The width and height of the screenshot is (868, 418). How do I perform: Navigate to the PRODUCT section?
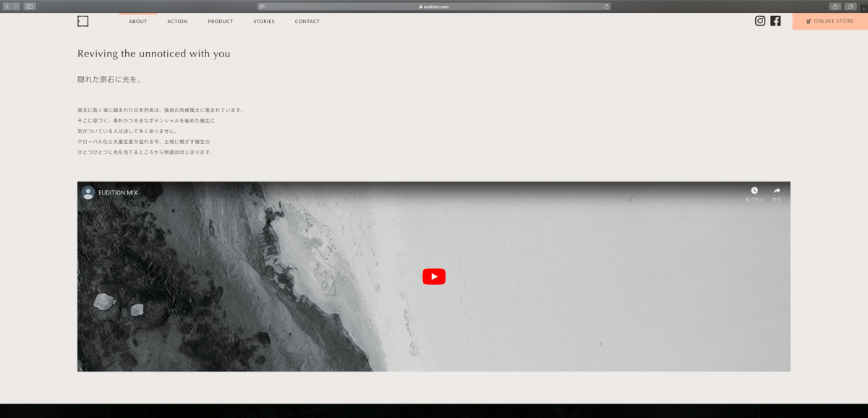221,22
